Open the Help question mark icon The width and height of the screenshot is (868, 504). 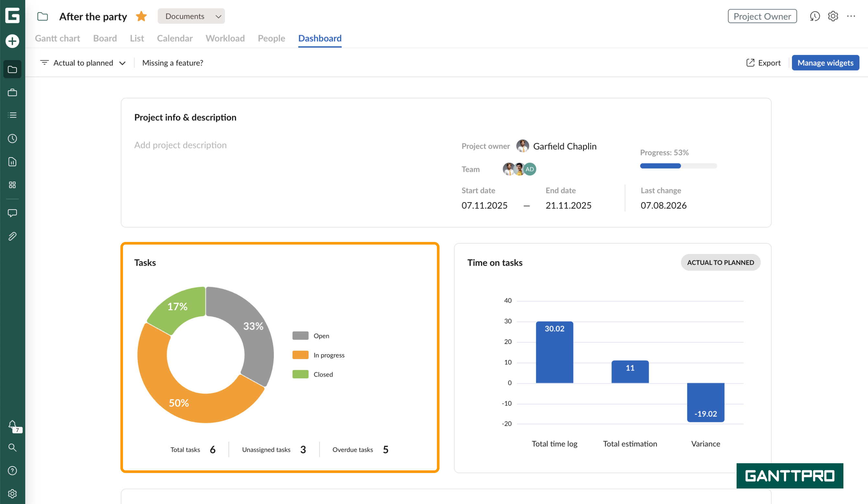click(x=12, y=471)
